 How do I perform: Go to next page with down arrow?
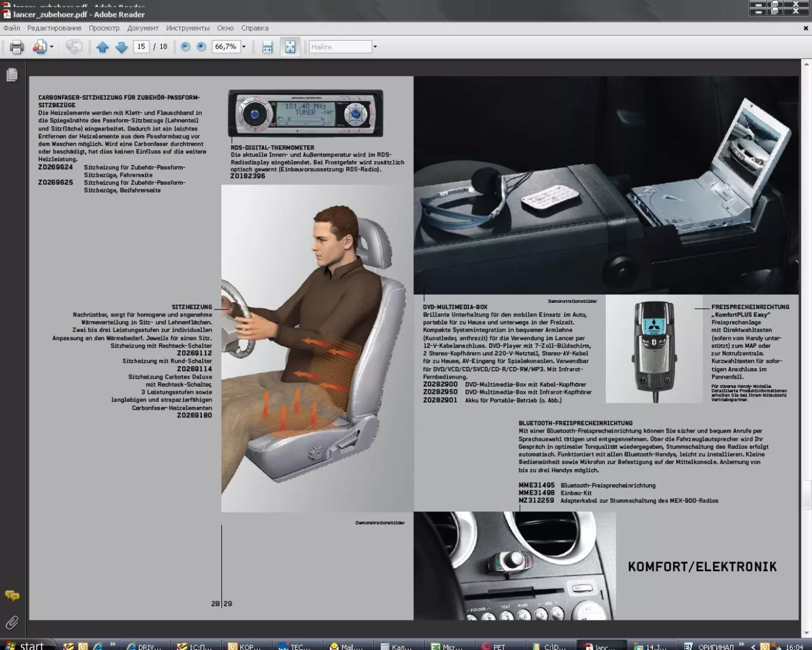point(122,47)
